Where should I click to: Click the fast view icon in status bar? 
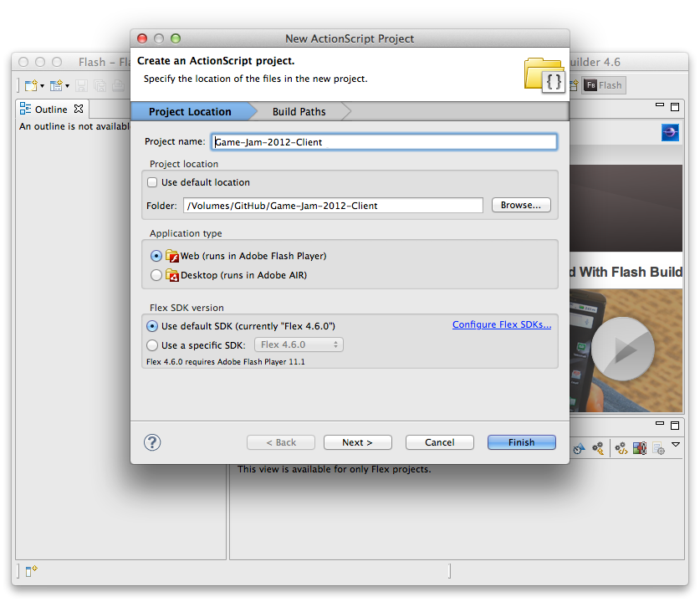point(31,571)
